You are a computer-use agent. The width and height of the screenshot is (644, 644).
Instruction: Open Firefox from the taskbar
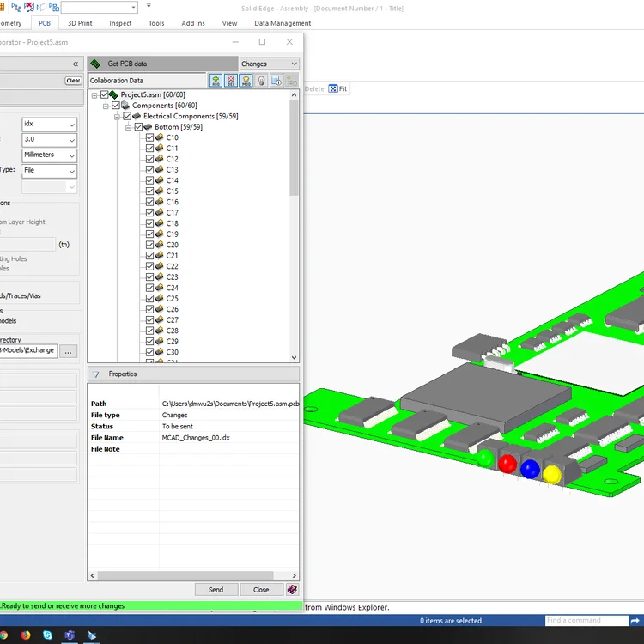(x=26, y=635)
